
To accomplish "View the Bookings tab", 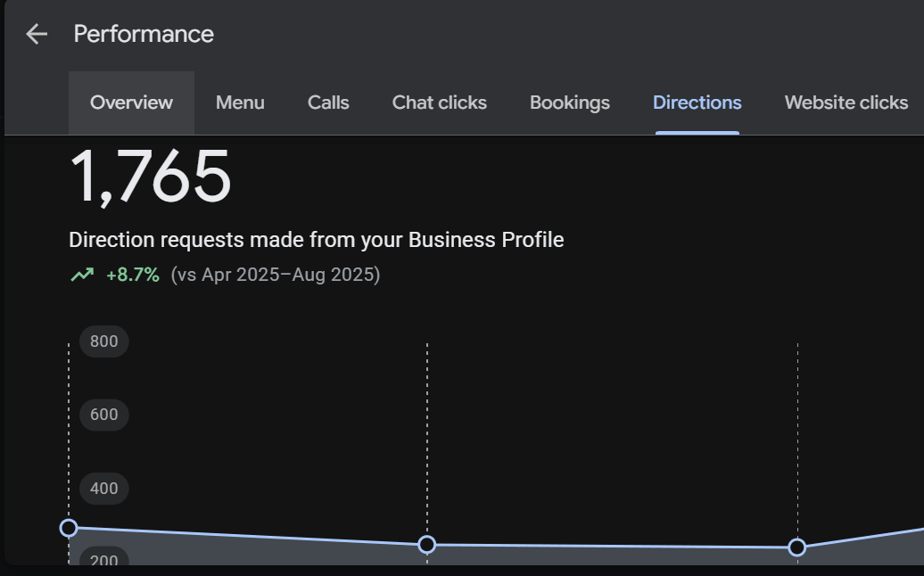I will pyautogui.click(x=570, y=103).
